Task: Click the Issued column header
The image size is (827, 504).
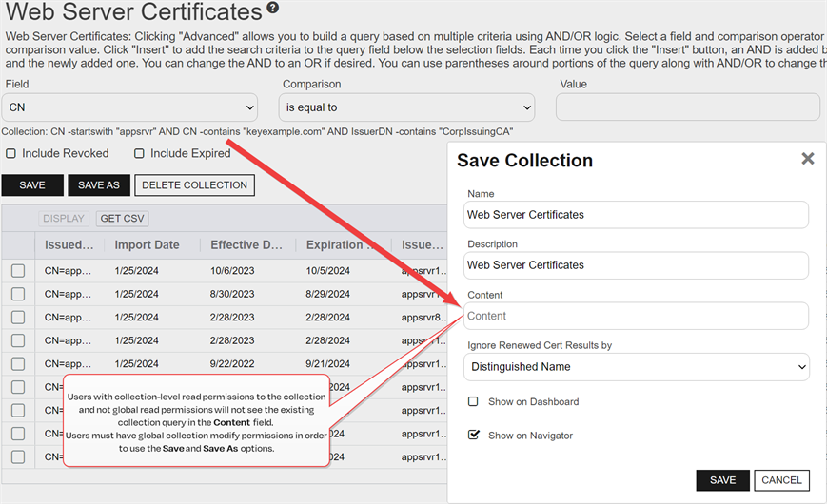Action: (x=69, y=244)
